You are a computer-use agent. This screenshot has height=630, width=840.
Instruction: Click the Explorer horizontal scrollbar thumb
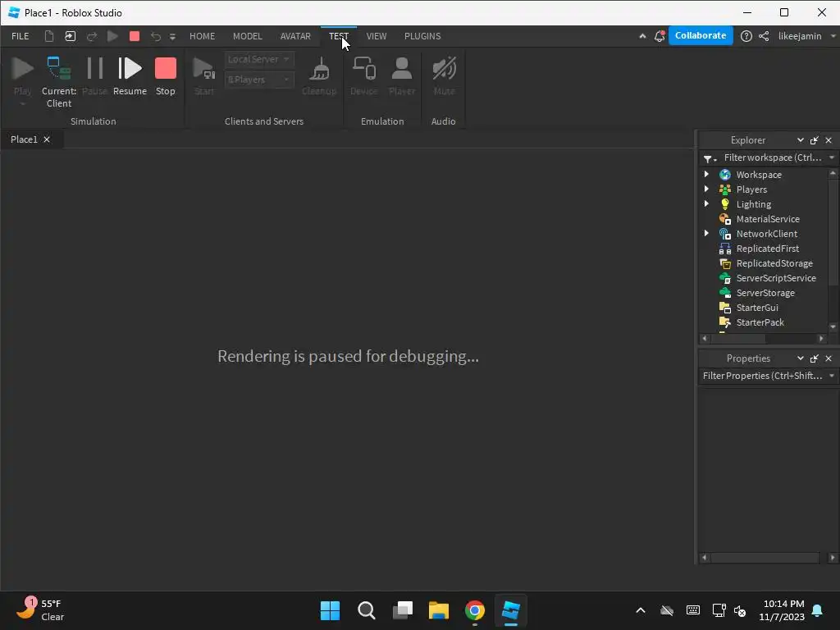pos(738,339)
